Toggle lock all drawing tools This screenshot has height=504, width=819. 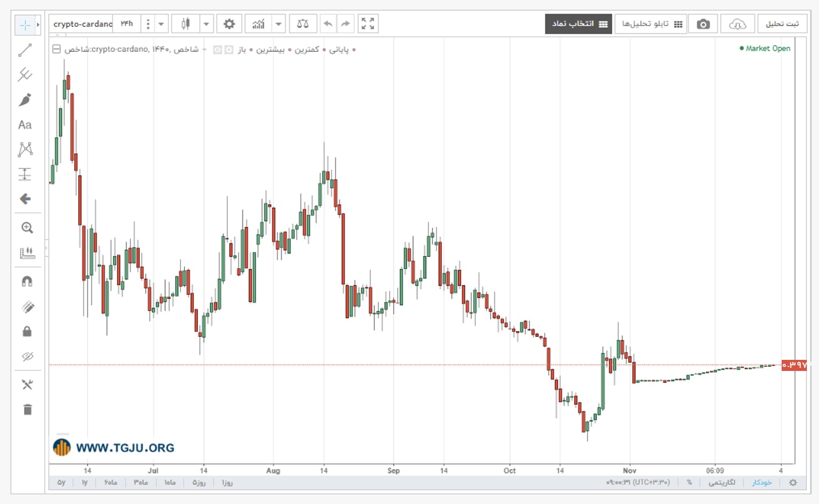(27, 331)
